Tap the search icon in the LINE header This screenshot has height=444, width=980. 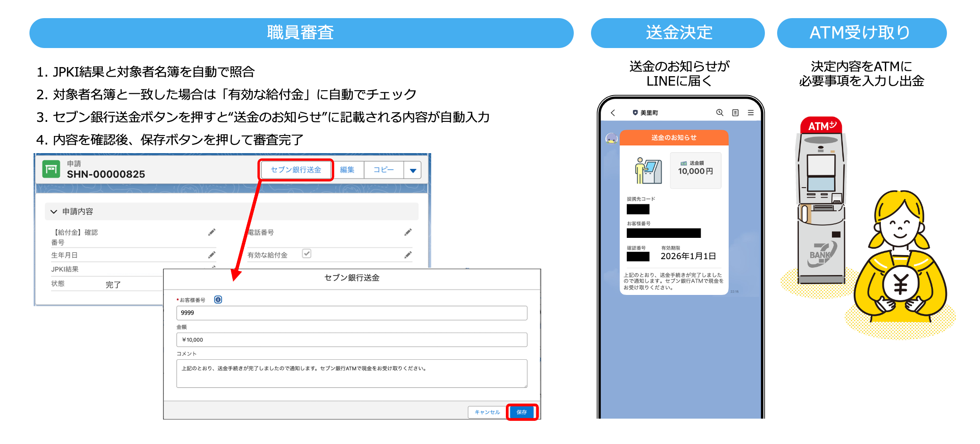click(720, 113)
